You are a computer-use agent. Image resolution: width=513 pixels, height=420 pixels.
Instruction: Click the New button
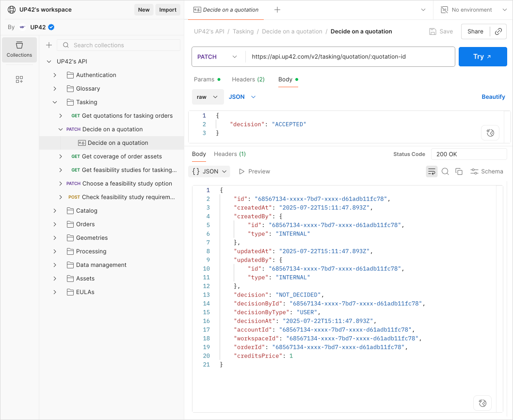pos(144,10)
